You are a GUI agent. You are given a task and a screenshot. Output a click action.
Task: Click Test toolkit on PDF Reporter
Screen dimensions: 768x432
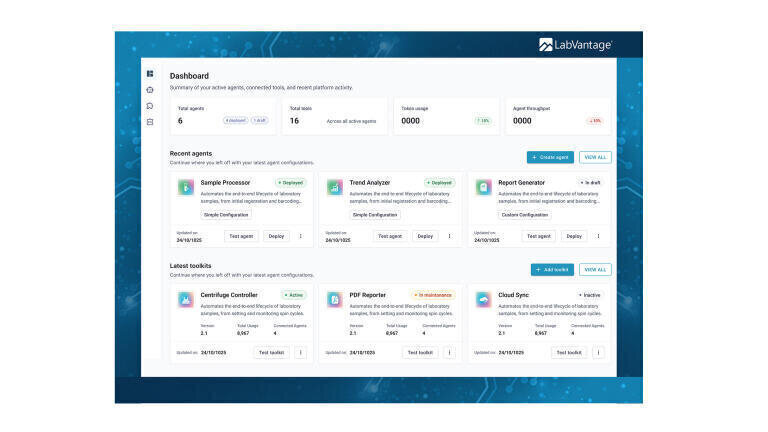(420, 353)
